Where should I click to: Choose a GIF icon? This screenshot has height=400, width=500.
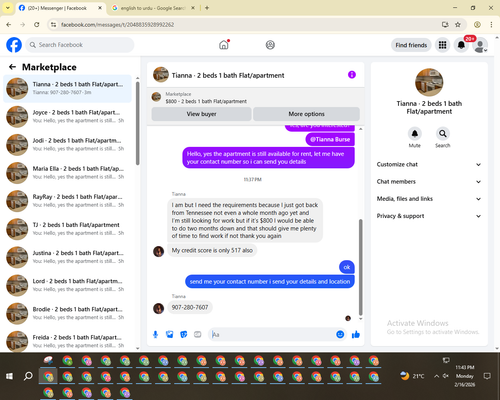(198, 334)
